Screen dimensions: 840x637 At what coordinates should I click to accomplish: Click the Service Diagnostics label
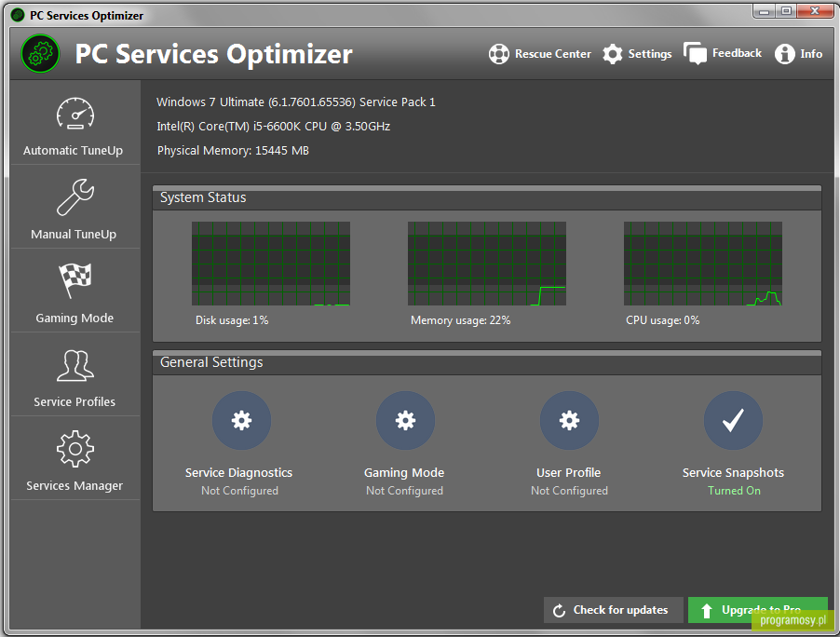click(x=239, y=472)
